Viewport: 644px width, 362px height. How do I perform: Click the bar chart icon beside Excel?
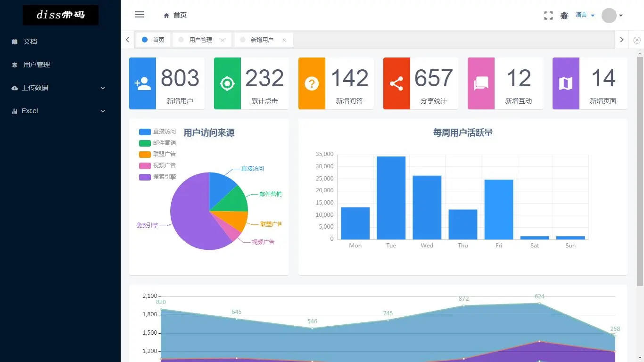[x=15, y=111]
